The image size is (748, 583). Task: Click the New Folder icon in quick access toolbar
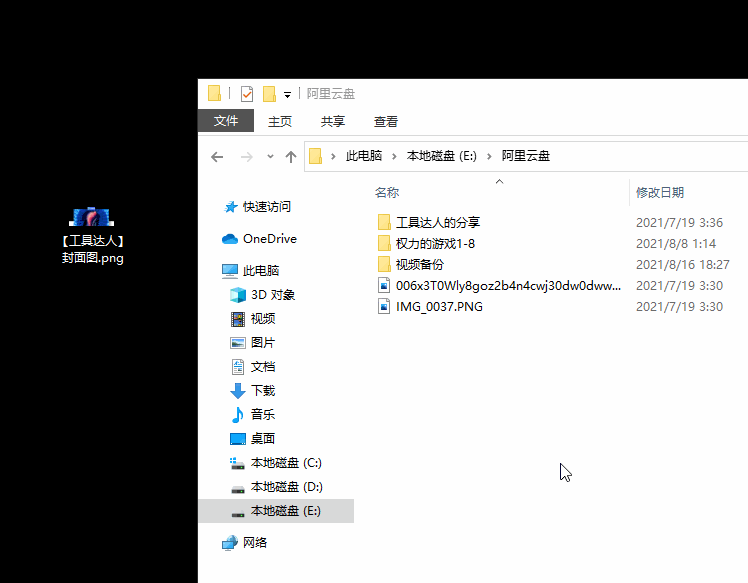[x=270, y=94]
